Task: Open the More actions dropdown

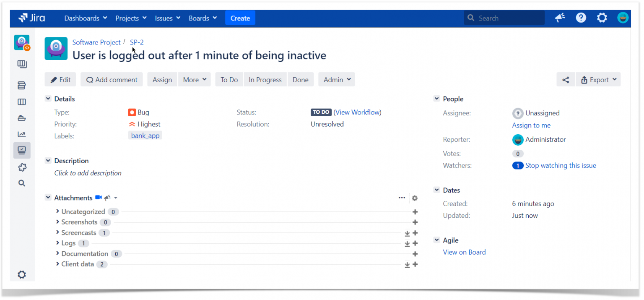Action: click(x=194, y=79)
